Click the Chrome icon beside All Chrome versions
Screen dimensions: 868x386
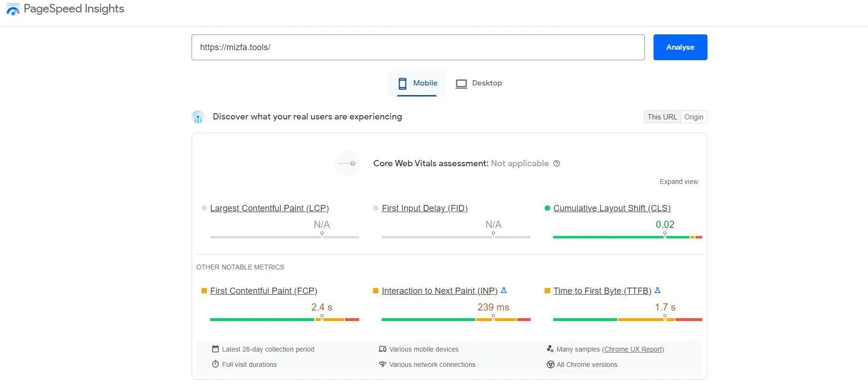pyautogui.click(x=550, y=365)
